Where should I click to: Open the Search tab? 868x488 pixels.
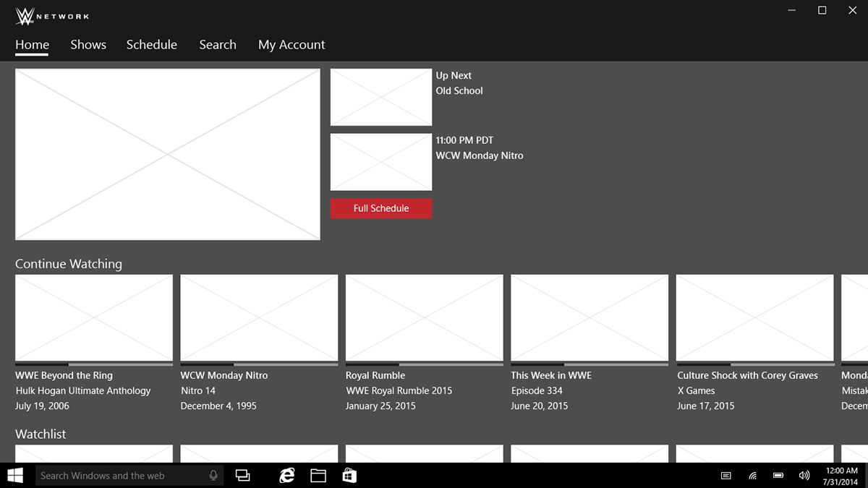218,45
